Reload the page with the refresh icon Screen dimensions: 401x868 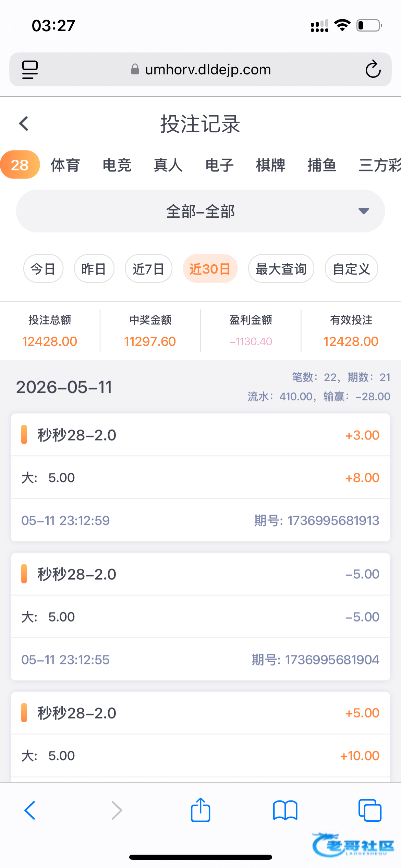373,69
